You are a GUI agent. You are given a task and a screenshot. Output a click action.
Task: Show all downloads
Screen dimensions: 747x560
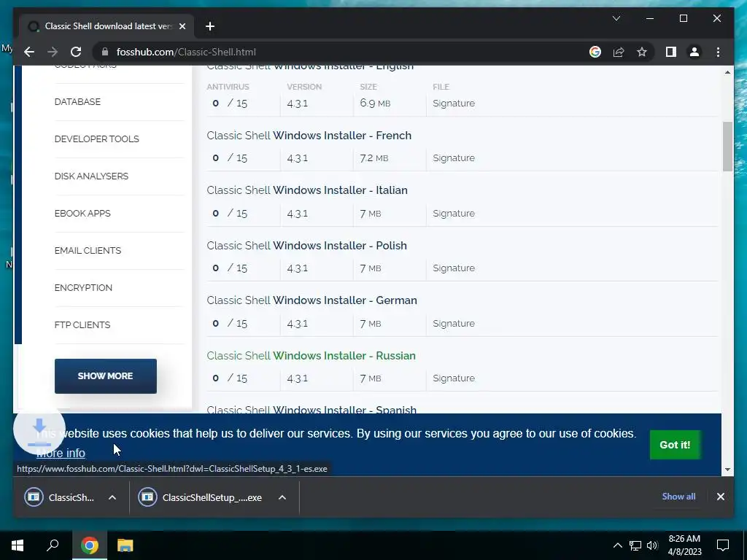pyautogui.click(x=678, y=497)
